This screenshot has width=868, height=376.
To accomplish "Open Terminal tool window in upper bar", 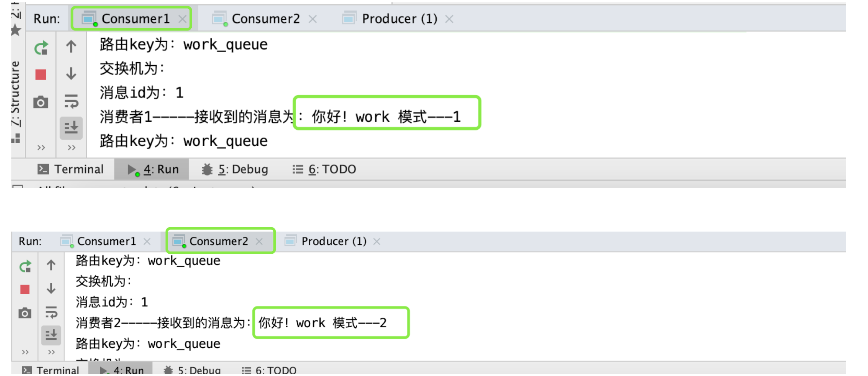I will tap(71, 169).
